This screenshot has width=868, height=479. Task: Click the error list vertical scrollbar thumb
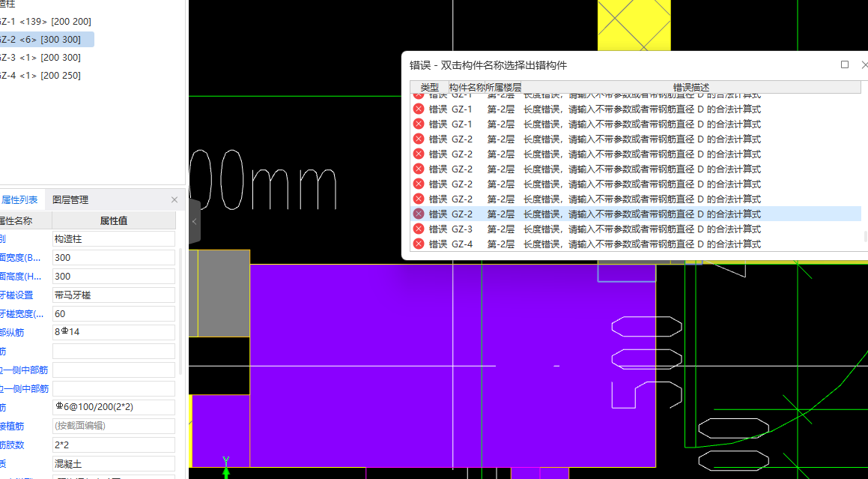pyautogui.click(x=865, y=237)
